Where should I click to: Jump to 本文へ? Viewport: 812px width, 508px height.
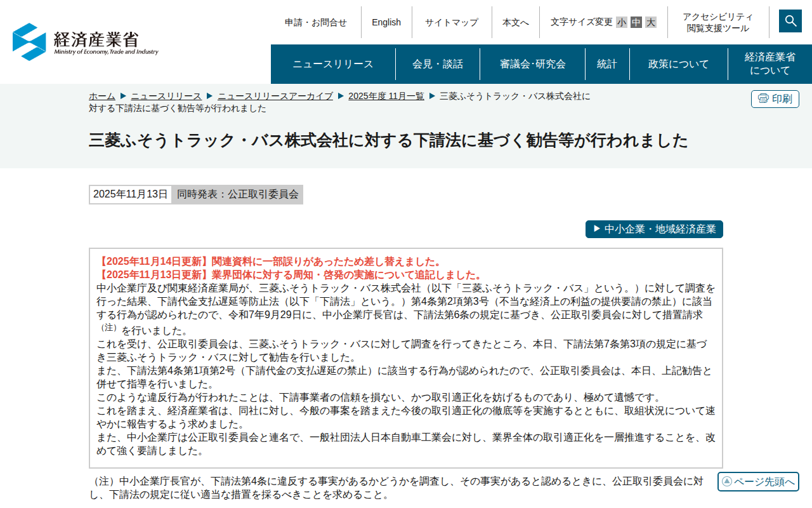[x=516, y=22]
